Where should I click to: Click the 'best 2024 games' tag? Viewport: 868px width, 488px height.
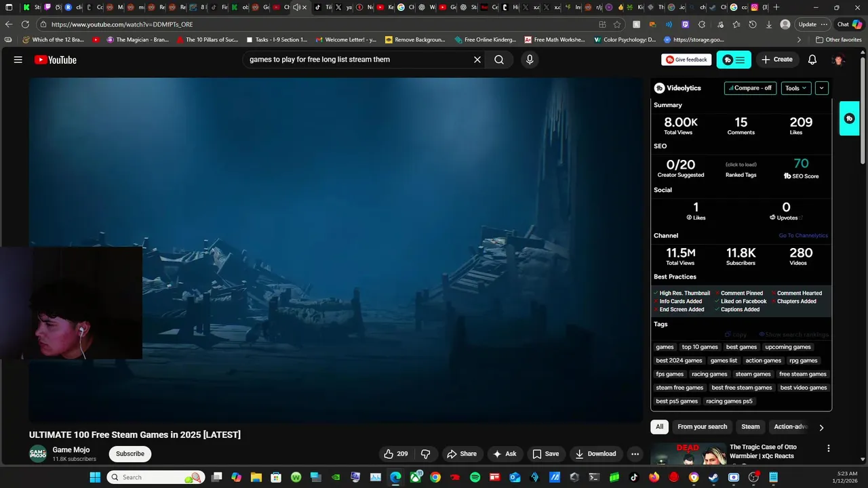(x=679, y=361)
